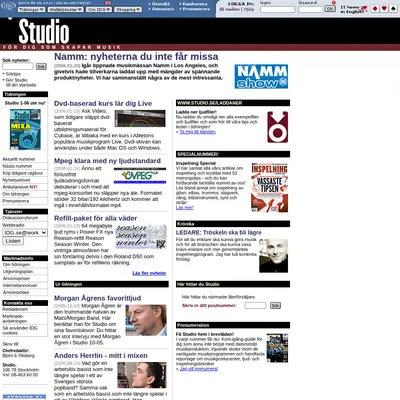The height and width of the screenshot is (400, 400).
Task: Open the Tidningar dropdown menu
Action: [32, 10]
